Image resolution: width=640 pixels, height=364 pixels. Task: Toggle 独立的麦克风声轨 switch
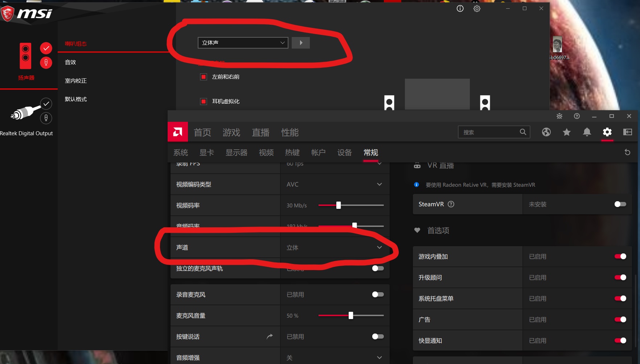click(378, 268)
